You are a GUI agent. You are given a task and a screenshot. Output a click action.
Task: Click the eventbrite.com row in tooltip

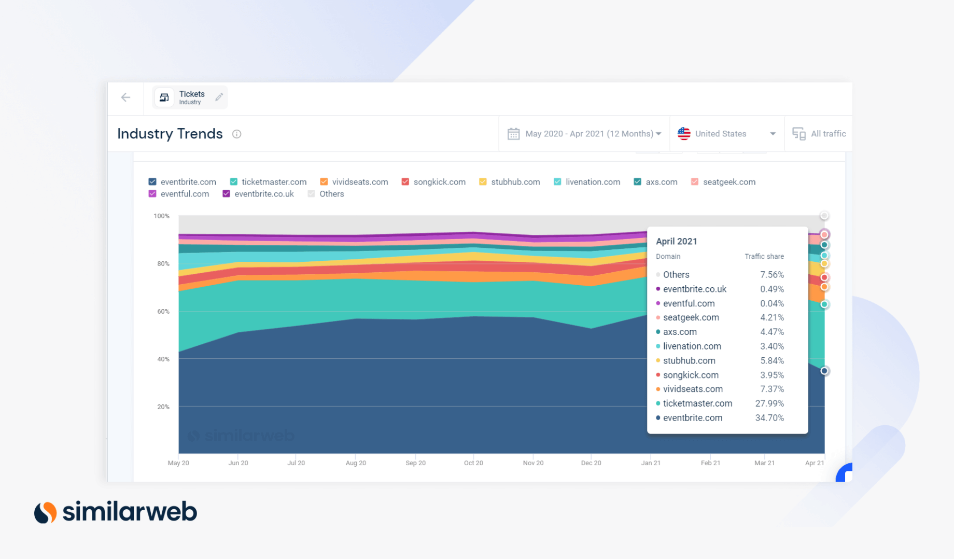(720, 418)
